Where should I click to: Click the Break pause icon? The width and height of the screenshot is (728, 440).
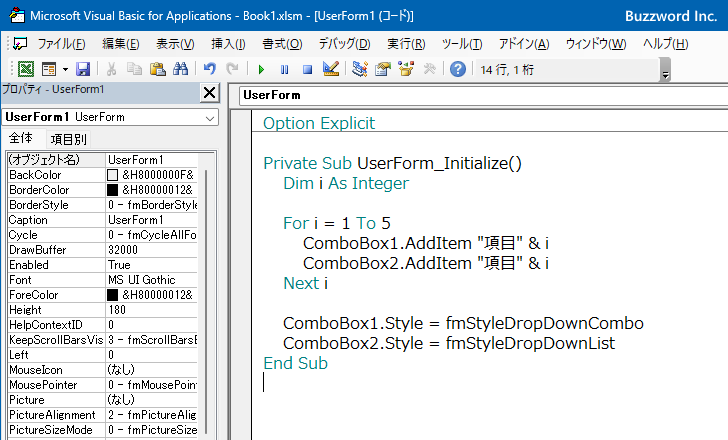point(284,70)
